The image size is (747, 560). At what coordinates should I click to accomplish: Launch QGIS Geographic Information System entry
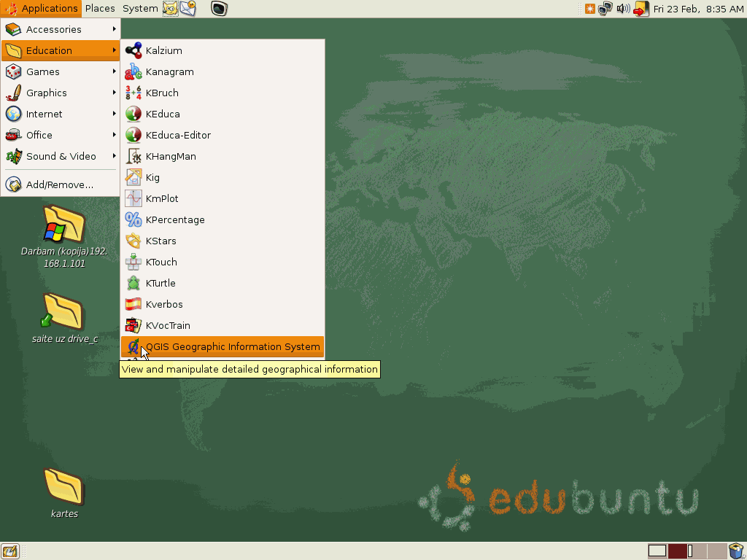pyautogui.click(x=222, y=346)
